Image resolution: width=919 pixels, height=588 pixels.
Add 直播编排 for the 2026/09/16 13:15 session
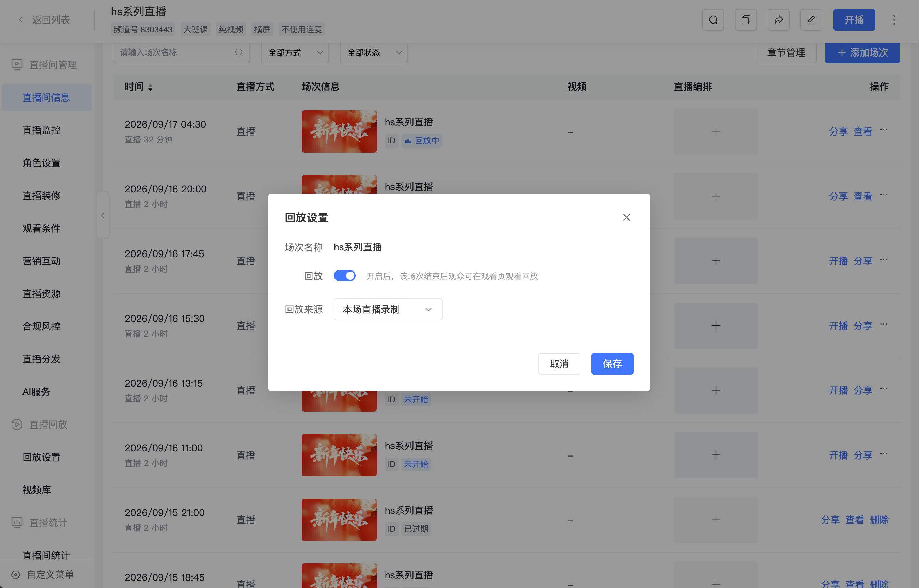[x=716, y=391]
